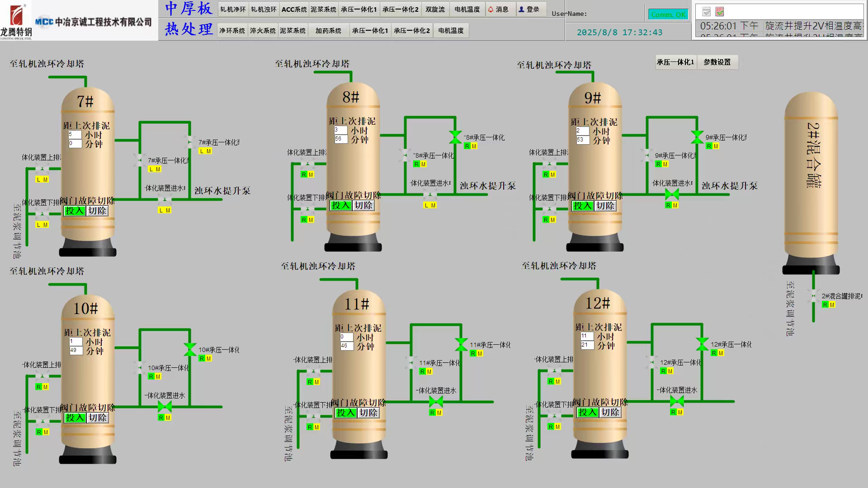The height and width of the screenshot is (488, 868).
Task: Toggle 投入 on tank 12#
Action: pyautogui.click(x=587, y=412)
